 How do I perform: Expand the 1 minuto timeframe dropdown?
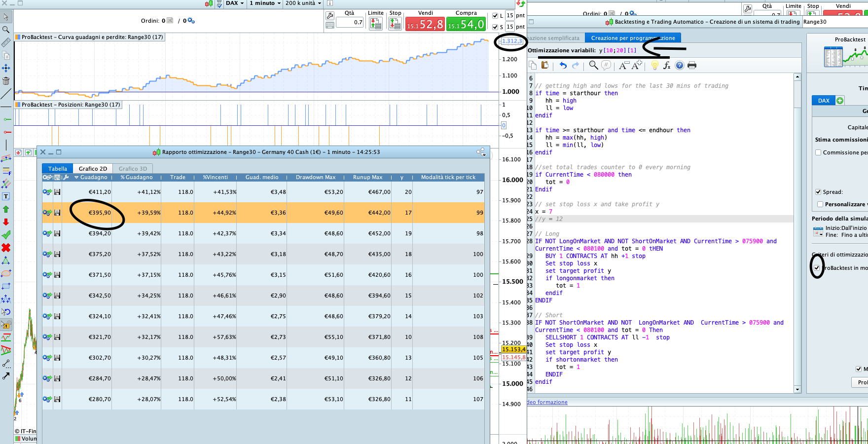[x=265, y=3]
